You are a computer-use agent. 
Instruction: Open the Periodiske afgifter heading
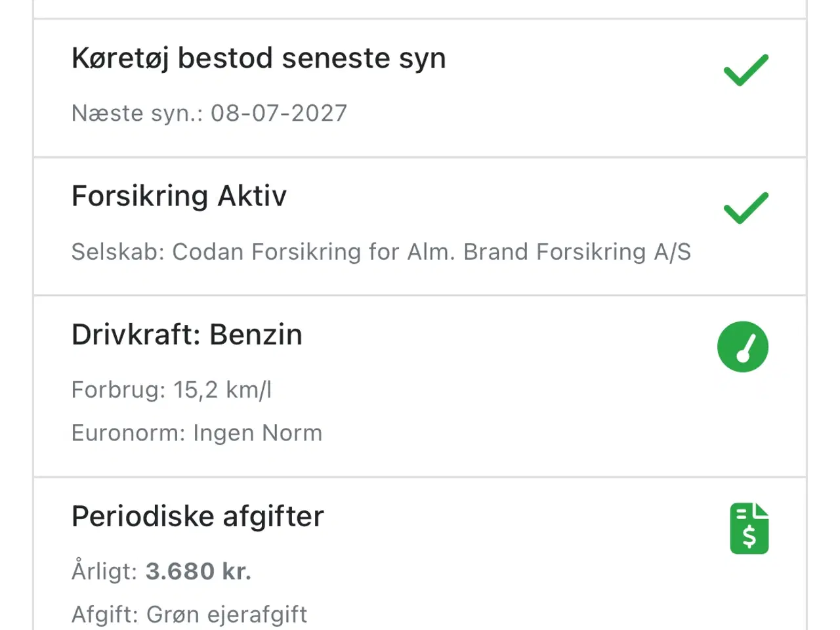point(198,516)
